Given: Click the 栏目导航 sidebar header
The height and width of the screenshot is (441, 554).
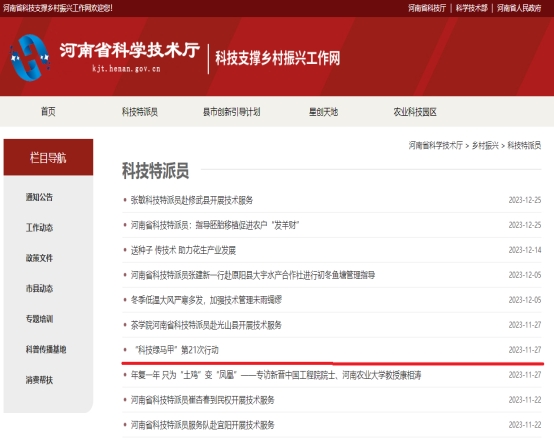Looking at the screenshot, I should (x=48, y=157).
